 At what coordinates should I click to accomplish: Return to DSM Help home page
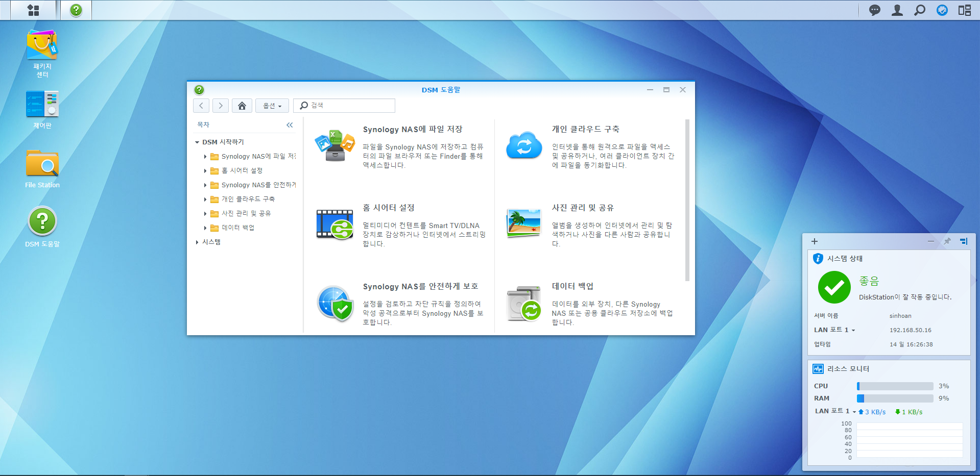[x=242, y=106]
